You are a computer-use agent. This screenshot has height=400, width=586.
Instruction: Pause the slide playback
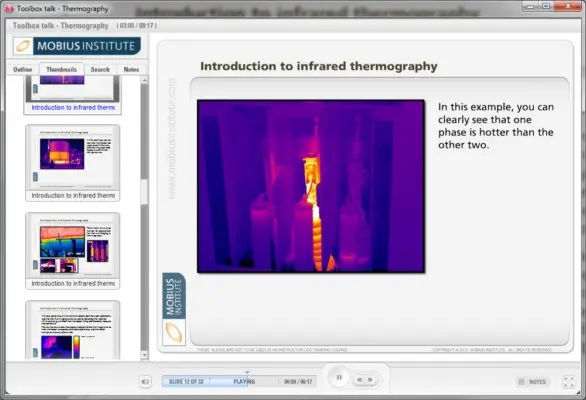coord(339,378)
